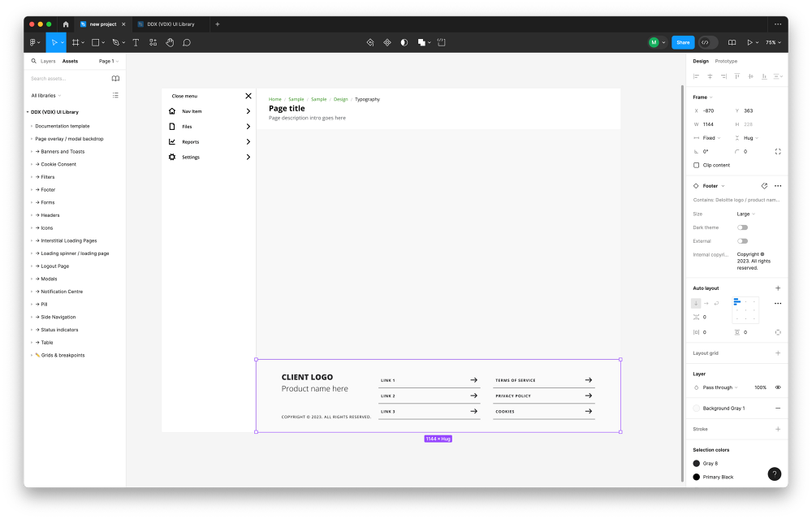812x519 pixels.
Task: Click the Home breadcrumb link on canvas
Action: click(275, 99)
